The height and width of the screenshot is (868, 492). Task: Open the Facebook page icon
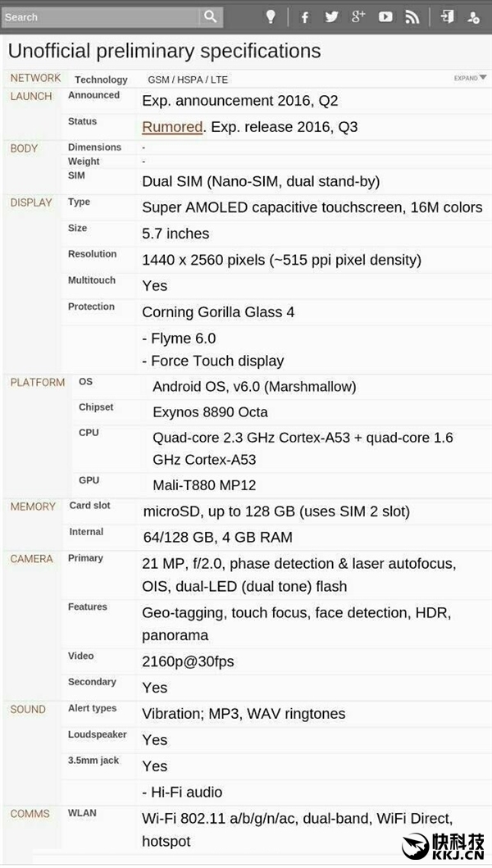(304, 16)
